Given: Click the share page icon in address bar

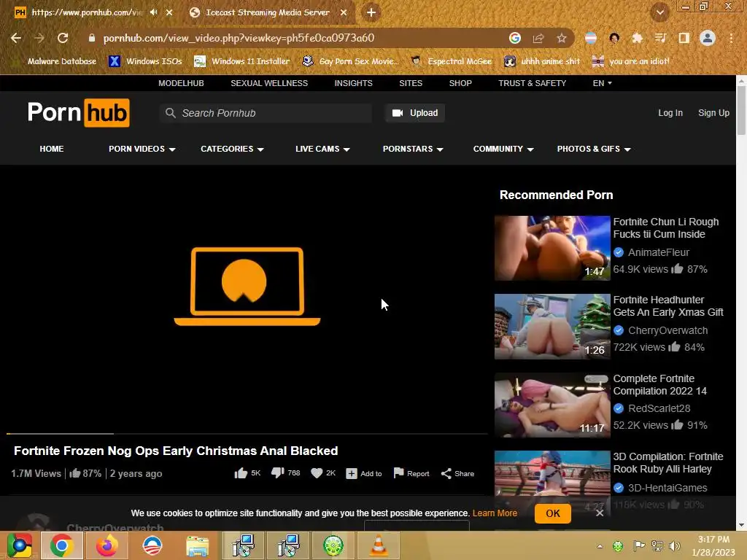Looking at the screenshot, I should coord(538,38).
